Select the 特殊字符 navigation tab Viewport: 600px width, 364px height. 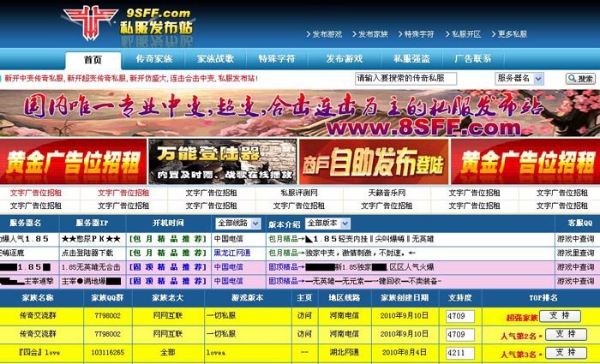coord(276,59)
